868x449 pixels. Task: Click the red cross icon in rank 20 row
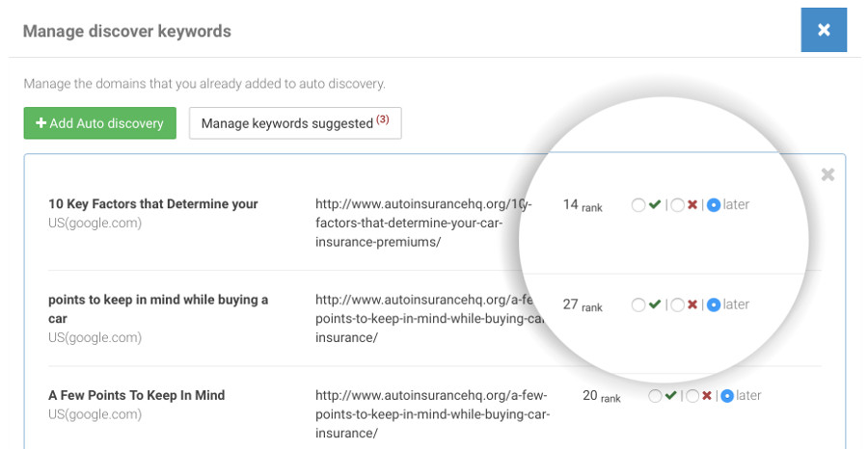pyautogui.click(x=708, y=396)
